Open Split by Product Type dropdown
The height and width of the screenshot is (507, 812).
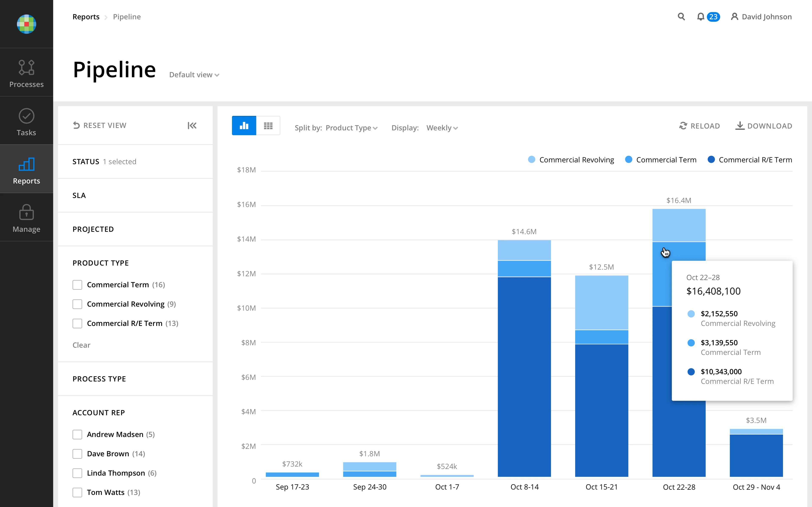pyautogui.click(x=351, y=128)
